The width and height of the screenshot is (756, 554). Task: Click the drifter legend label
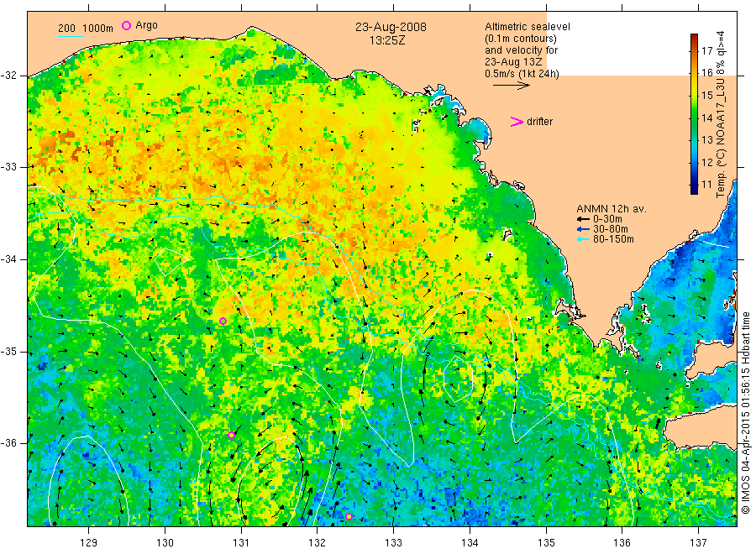click(x=539, y=122)
